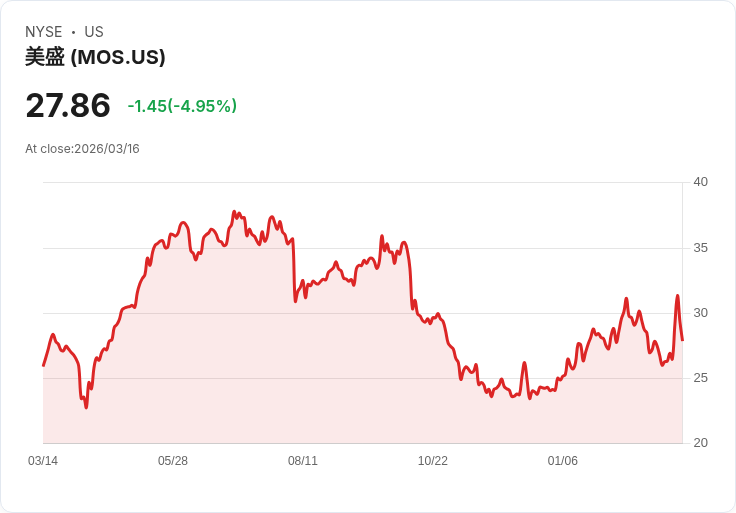Viewport: 736px width, 513px height.
Task: Click the 20 price axis label
Action: (x=700, y=443)
